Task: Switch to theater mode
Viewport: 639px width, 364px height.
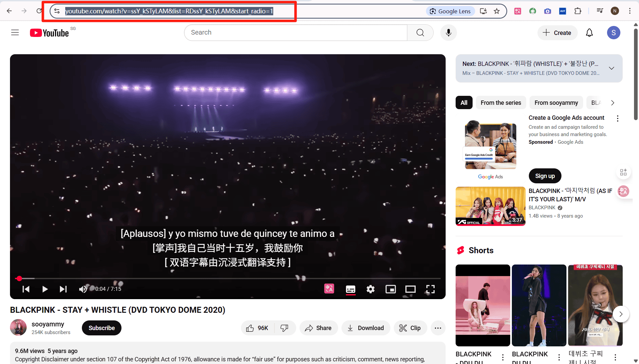Action: pyautogui.click(x=410, y=289)
